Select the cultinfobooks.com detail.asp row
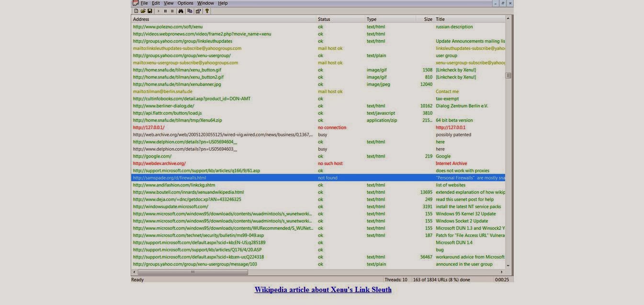Screen dimensions: 644x305 click(318, 99)
